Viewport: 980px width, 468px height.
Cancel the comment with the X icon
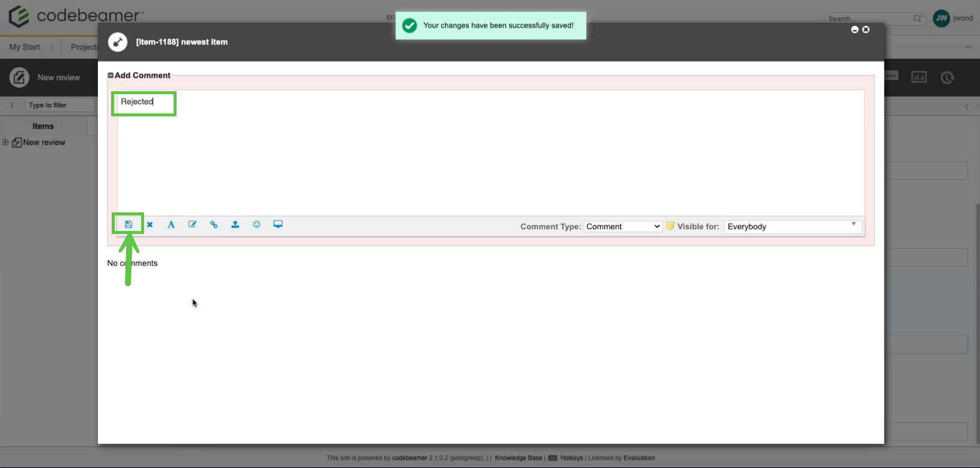(150, 224)
